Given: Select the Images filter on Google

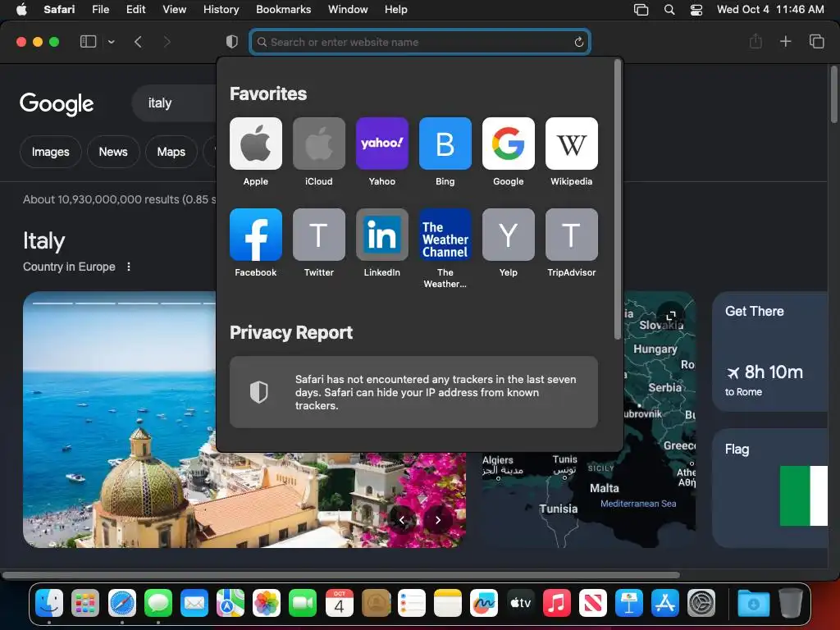Looking at the screenshot, I should pyautogui.click(x=50, y=152).
